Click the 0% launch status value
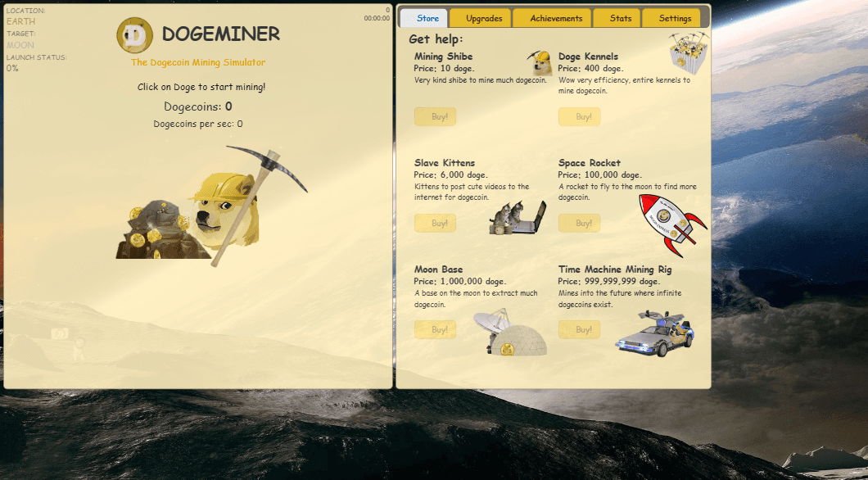This screenshot has height=480, width=868. click(12, 69)
